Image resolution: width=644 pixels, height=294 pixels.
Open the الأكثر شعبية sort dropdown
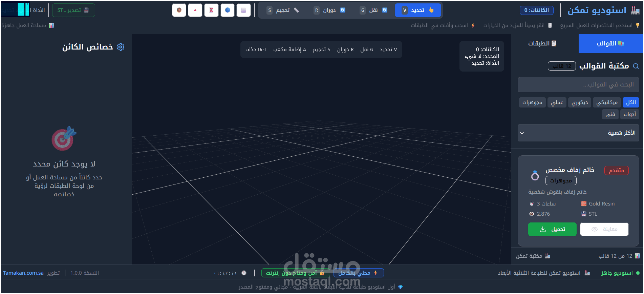pyautogui.click(x=578, y=133)
